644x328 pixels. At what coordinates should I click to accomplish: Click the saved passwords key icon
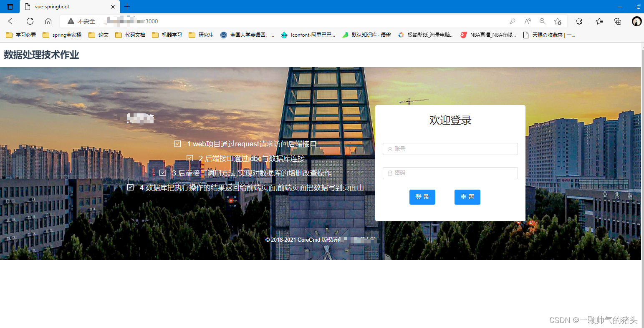click(513, 21)
